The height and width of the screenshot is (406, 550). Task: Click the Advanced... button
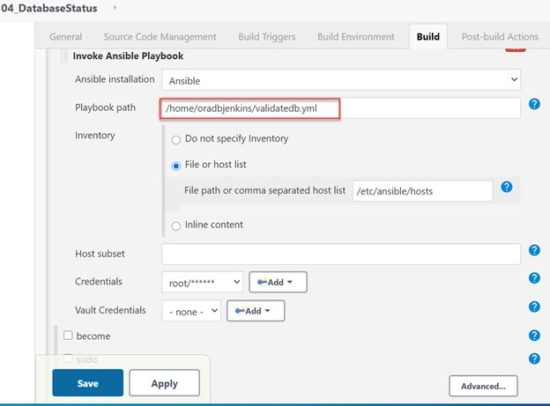(x=483, y=386)
